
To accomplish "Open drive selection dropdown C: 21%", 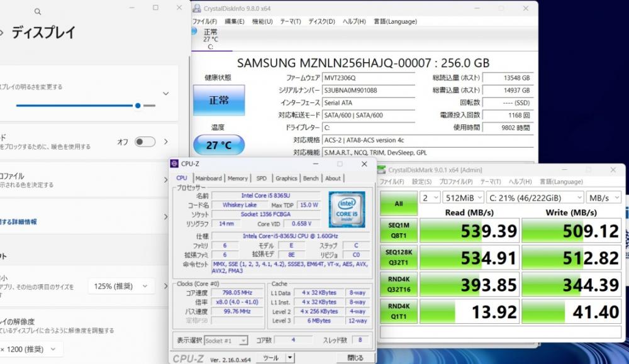I will (535, 197).
